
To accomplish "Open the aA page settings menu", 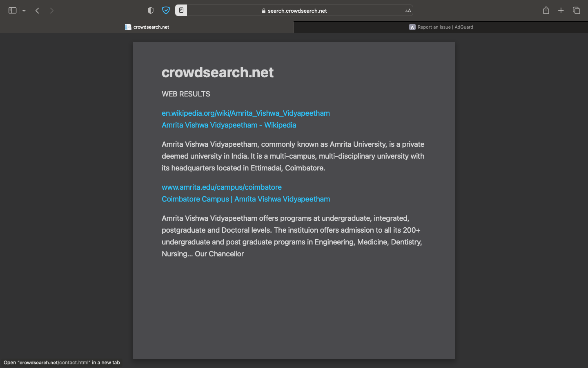I will [x=408, y=10].
